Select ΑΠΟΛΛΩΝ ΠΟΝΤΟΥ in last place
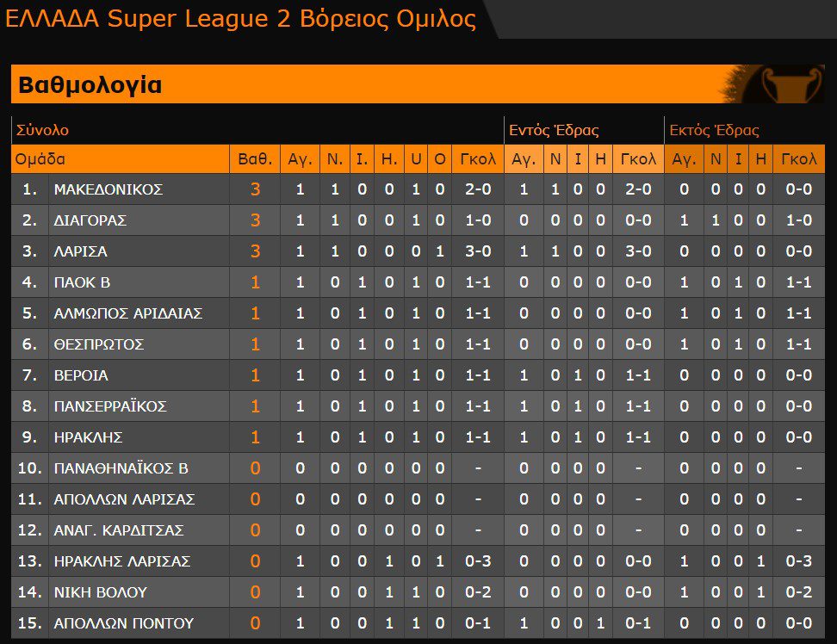The height and width of the screenshot is (644, 837). click(x=123, y=623)
